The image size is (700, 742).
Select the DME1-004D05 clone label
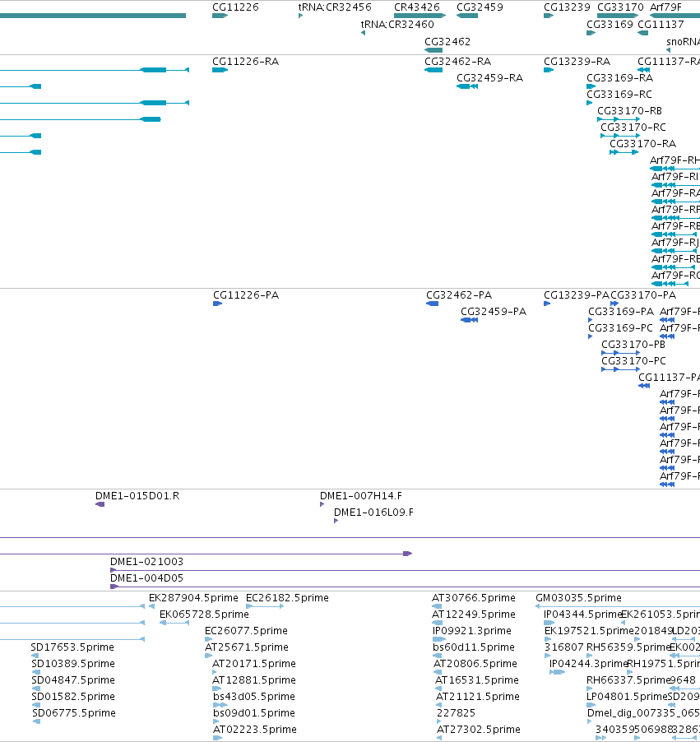tap(146, 577)
